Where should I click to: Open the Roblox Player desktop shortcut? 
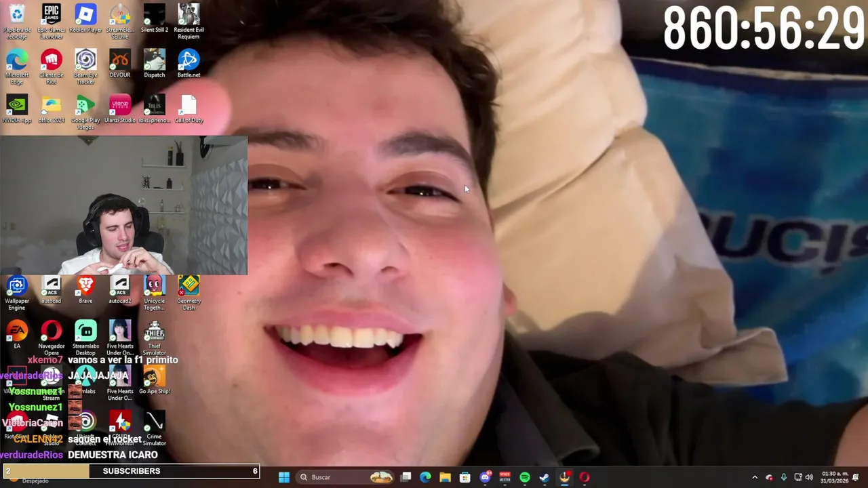[85, 18]
